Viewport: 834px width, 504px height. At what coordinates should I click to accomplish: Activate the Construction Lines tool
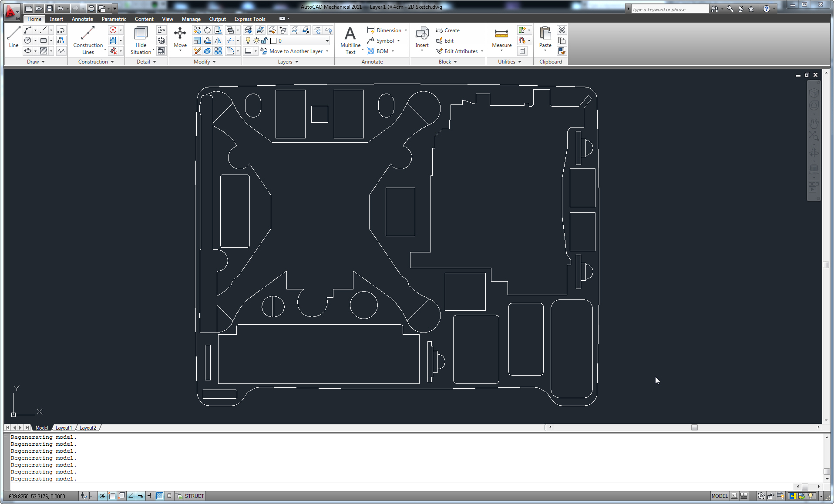(x=88, y=40)
